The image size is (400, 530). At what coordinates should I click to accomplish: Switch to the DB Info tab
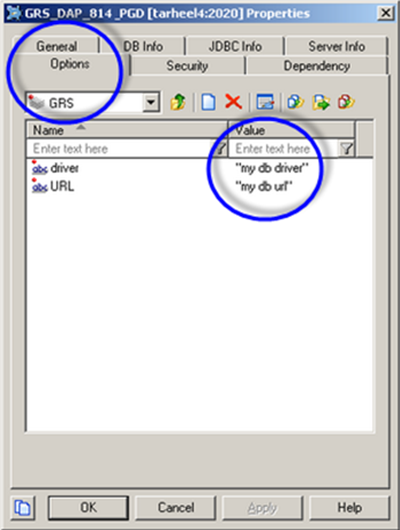point(143,46)
